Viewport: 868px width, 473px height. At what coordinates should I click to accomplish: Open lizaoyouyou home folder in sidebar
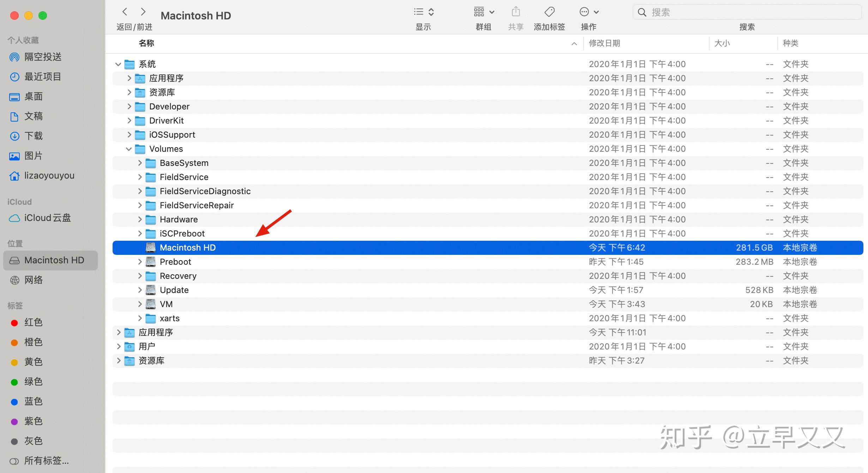click(x=49, y=175)
